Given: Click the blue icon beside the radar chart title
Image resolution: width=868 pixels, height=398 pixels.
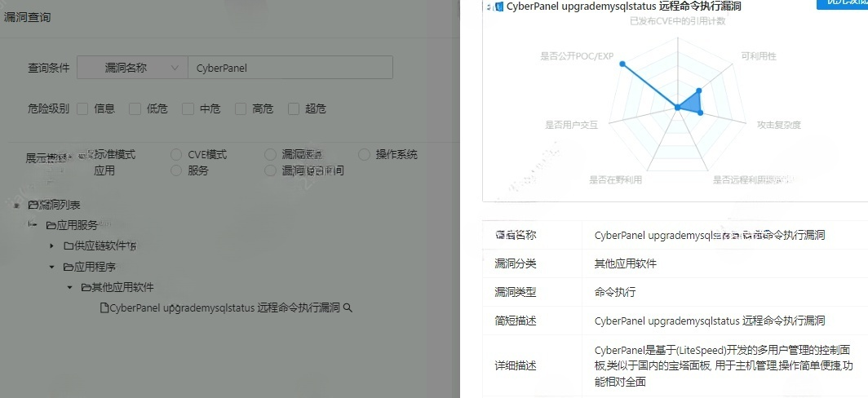Looking at the screenshot, I should pyautogui.click(x=498, y=7).
